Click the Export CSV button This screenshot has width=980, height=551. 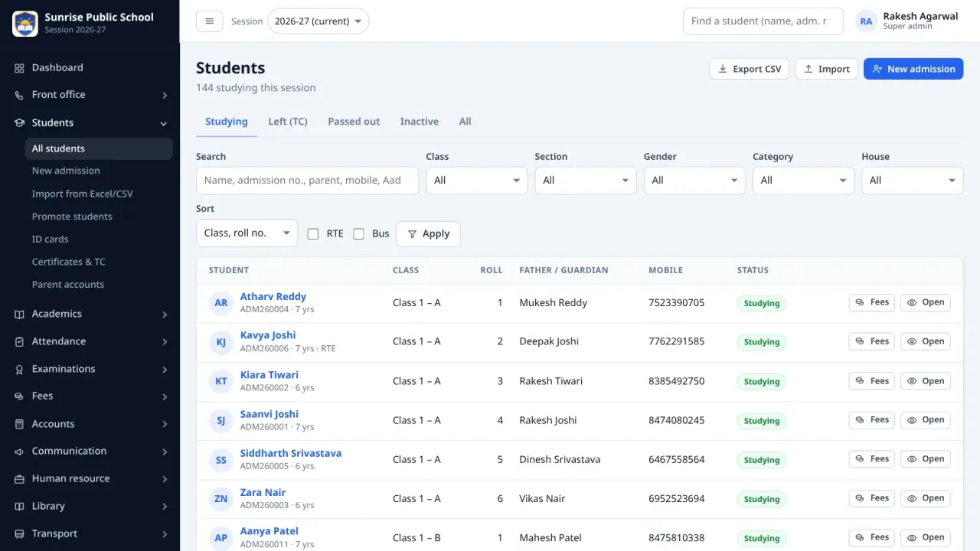coord(749,69)
